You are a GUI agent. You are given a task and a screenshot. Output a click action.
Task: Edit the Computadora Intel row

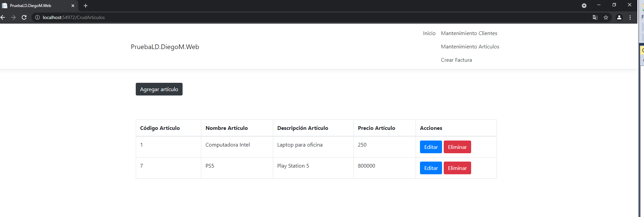coord(431,147)
